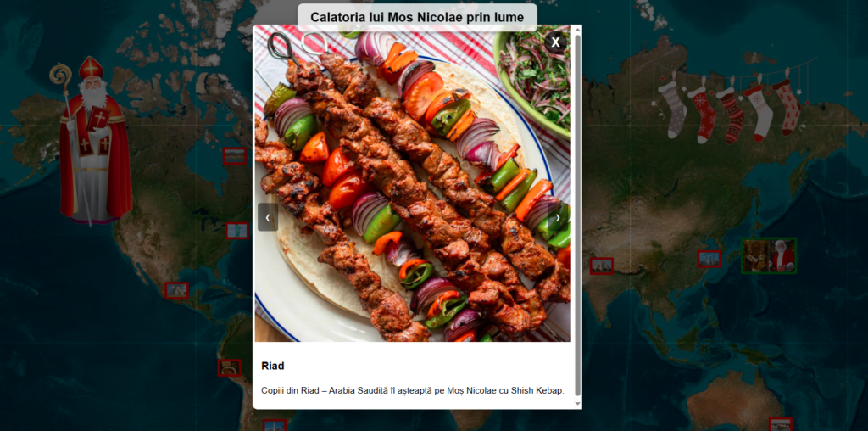Click the 'Riad' heading in popup

click(x=273, y=367)
